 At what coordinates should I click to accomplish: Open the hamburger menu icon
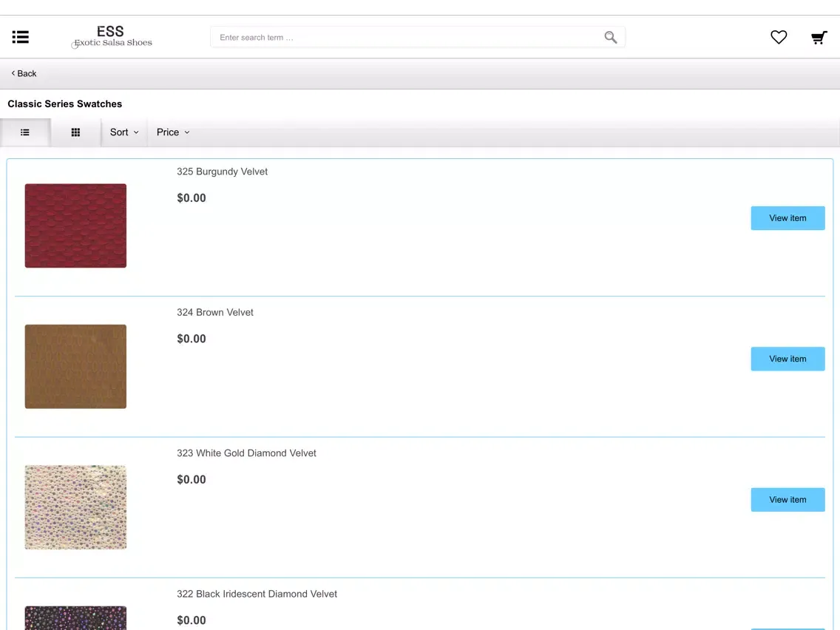pos(21,37)
